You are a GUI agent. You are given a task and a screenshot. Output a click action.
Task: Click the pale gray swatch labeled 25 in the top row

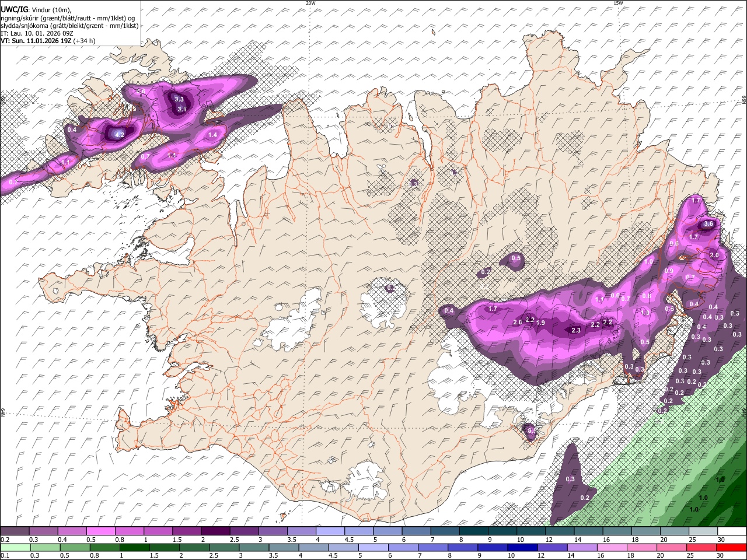click(703, 531)
